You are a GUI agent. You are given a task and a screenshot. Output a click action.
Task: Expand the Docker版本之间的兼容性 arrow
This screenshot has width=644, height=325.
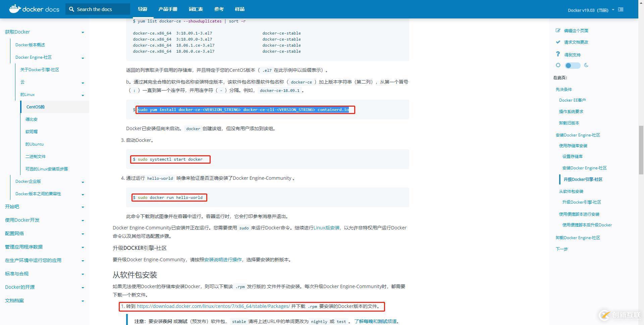[83, 195]
